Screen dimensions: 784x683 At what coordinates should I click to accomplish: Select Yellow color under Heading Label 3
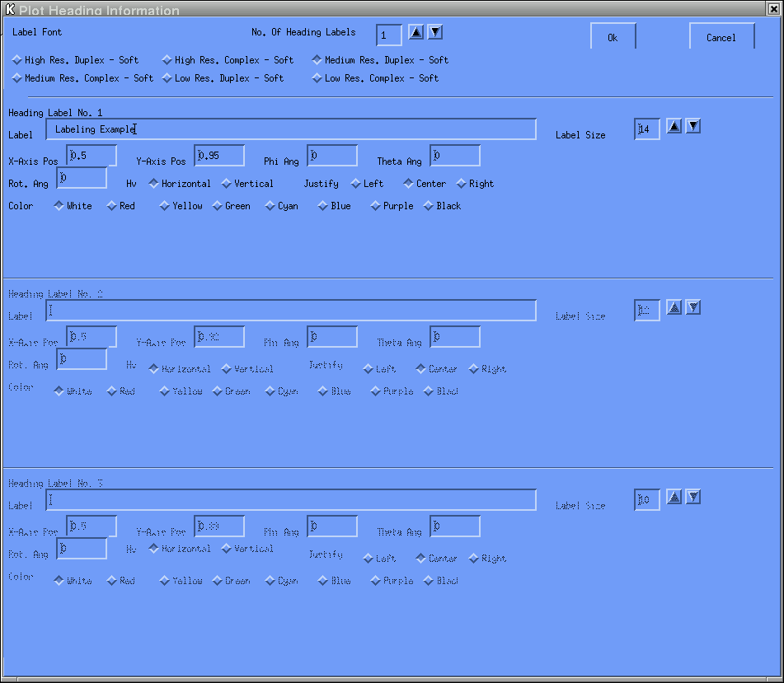(181, 581)
